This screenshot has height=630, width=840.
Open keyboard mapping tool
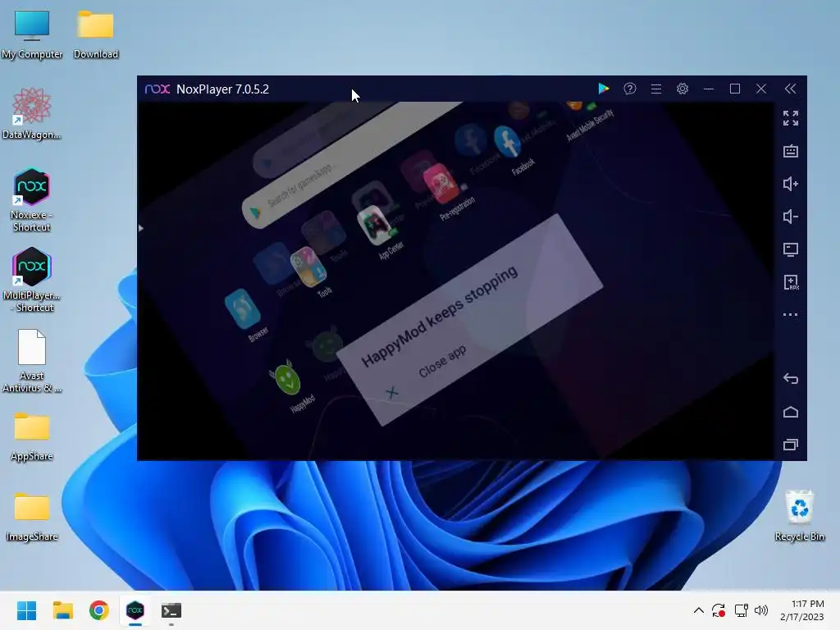tap(791, 151)
